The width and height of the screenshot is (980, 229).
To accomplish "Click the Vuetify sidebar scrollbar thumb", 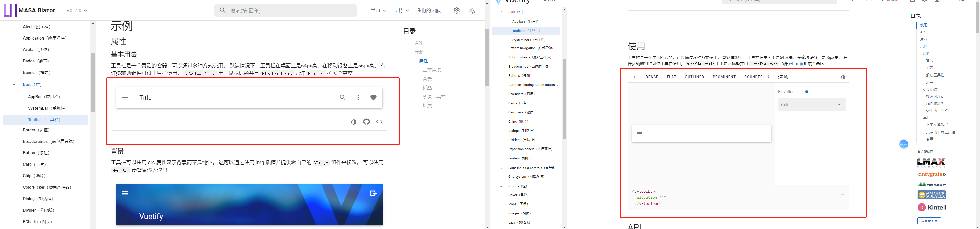I will pyautogui.click(x=564, y=99).
